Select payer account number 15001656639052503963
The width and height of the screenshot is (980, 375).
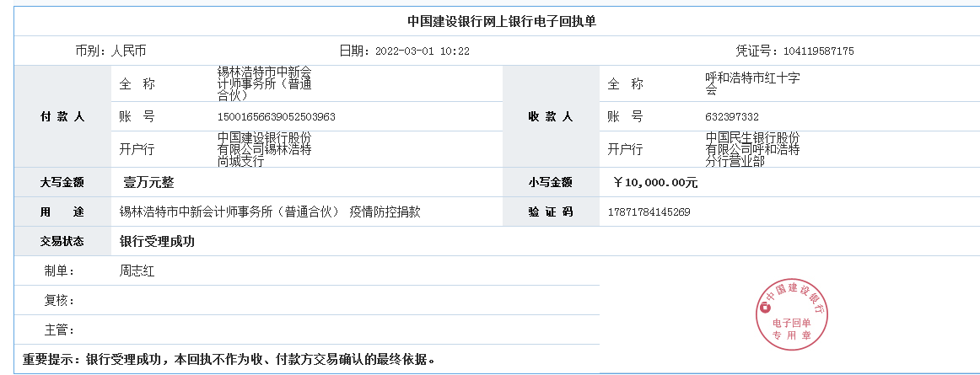[277, 117]
